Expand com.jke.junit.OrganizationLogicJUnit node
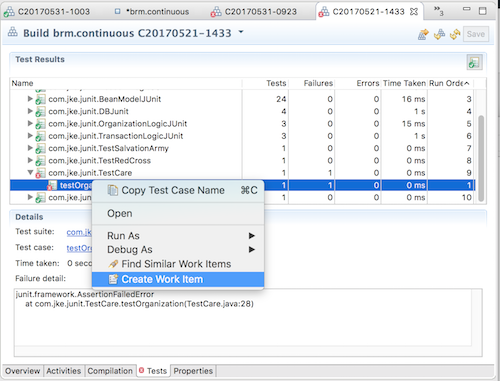 (x=30, y=123)
